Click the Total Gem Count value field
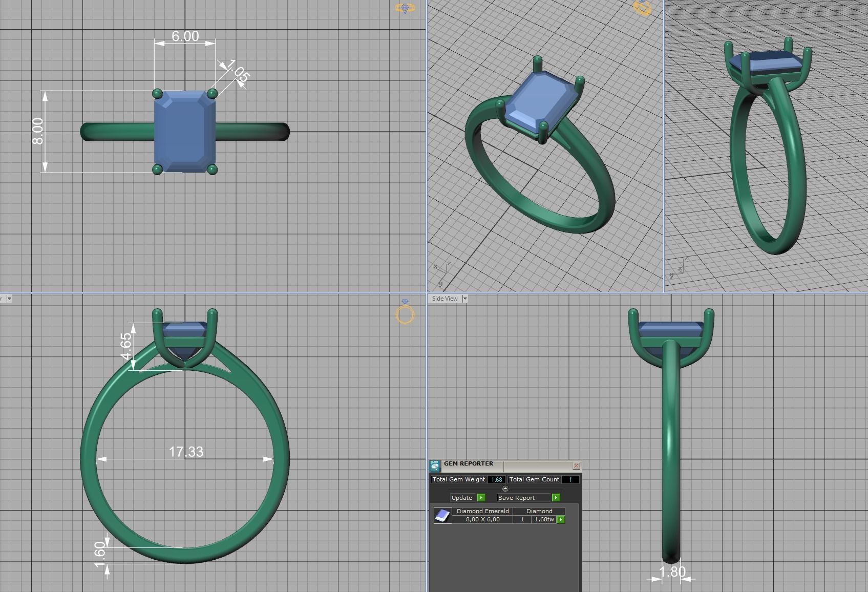868x592 pixels. coord(570,480)
